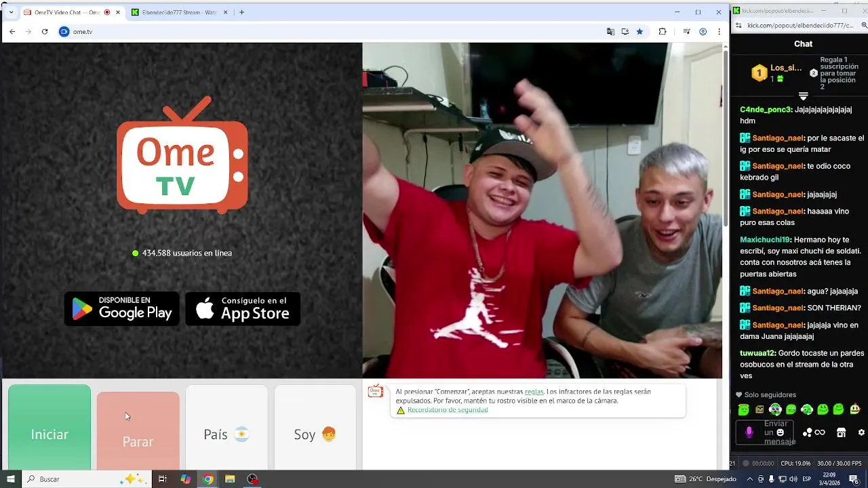Open the OBS Studio taskbar icon
The height and width of the screenshot is (488, 868).
[x=253, y=479]
